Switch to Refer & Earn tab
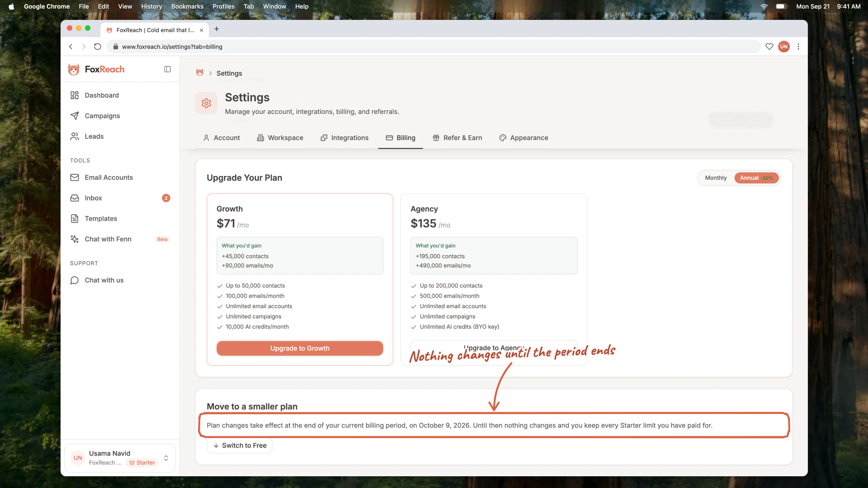This screenshot has width=868, height=488. click(457, 138)
